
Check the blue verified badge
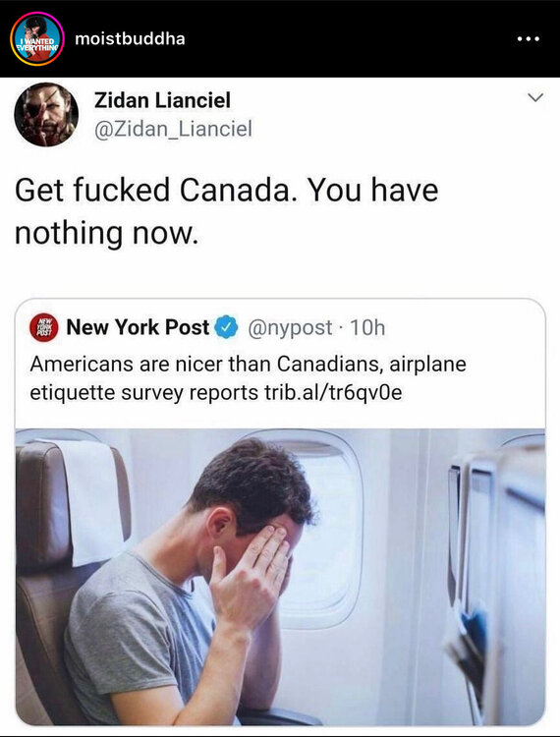pyautogui.click(x=226, y=327)
